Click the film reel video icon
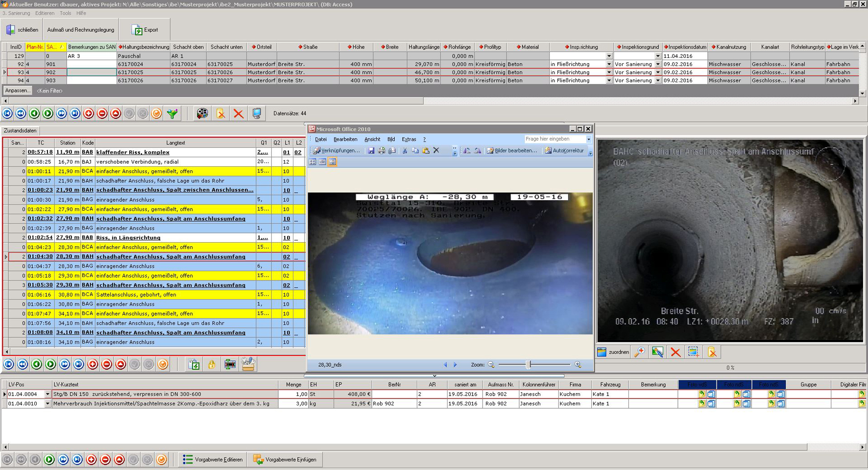The width and height of the screenshot is (868, 470). (202, 114)
